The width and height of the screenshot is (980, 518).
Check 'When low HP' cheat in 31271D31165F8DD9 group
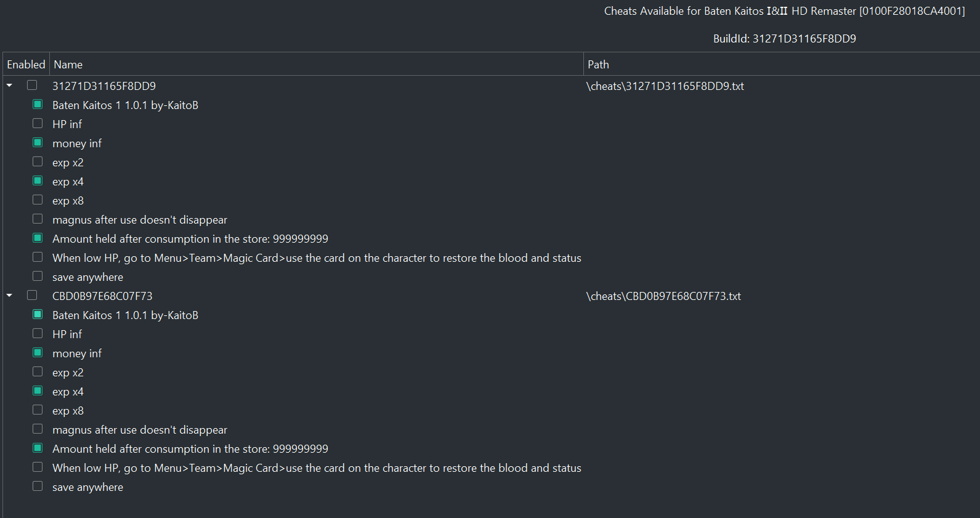click(38, 257)
